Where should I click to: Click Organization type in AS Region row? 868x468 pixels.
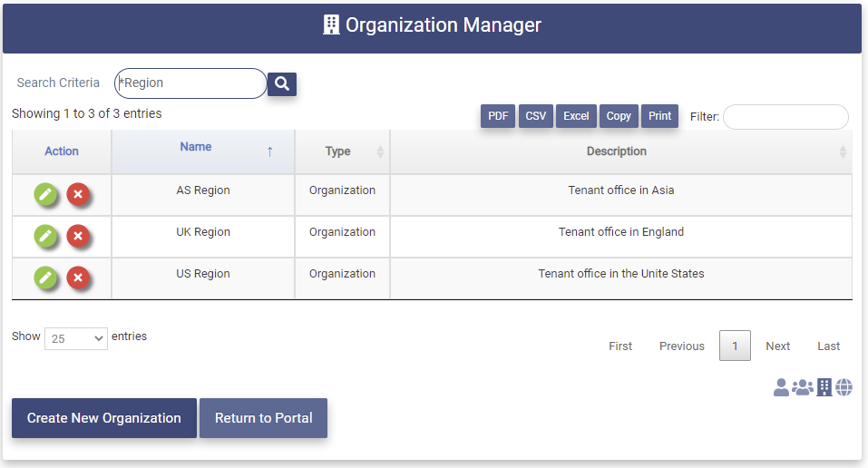342,190
